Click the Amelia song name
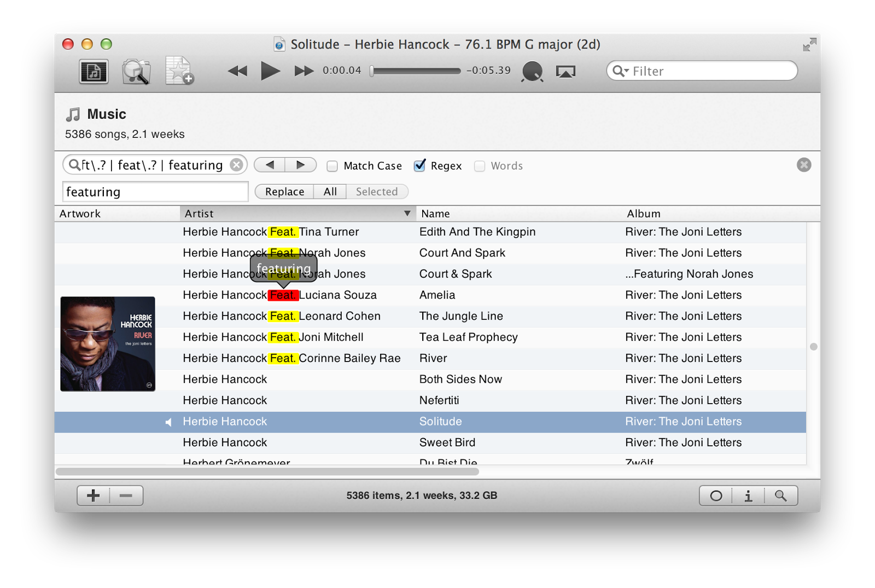This screenshot has height=588, width=875. pyautogui.click(x=437, y=295)
